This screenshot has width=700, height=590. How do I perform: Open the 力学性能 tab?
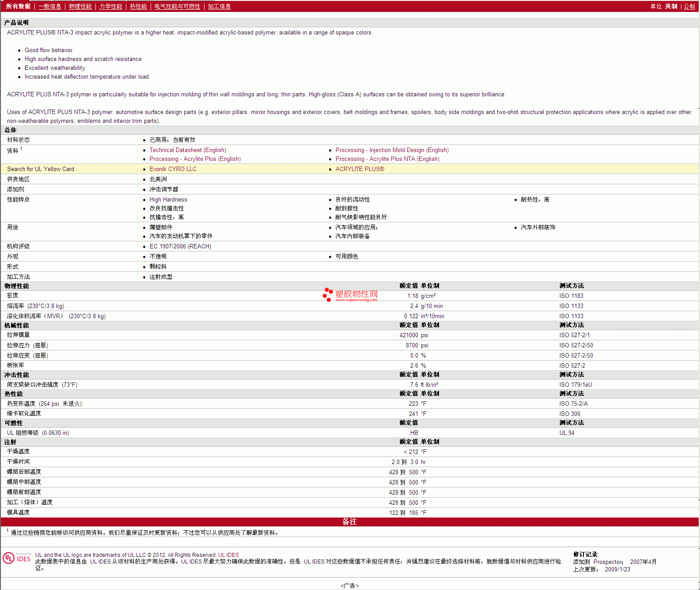tap(111, 6)
